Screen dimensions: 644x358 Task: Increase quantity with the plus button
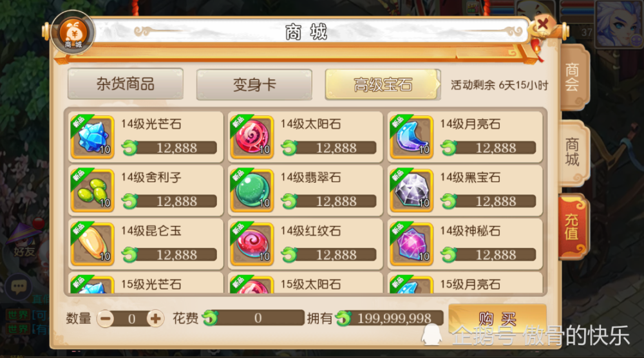tap(155, 319)
